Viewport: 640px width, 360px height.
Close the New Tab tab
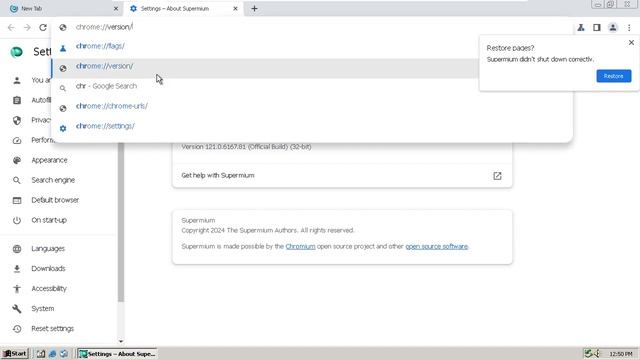(116, 9)
